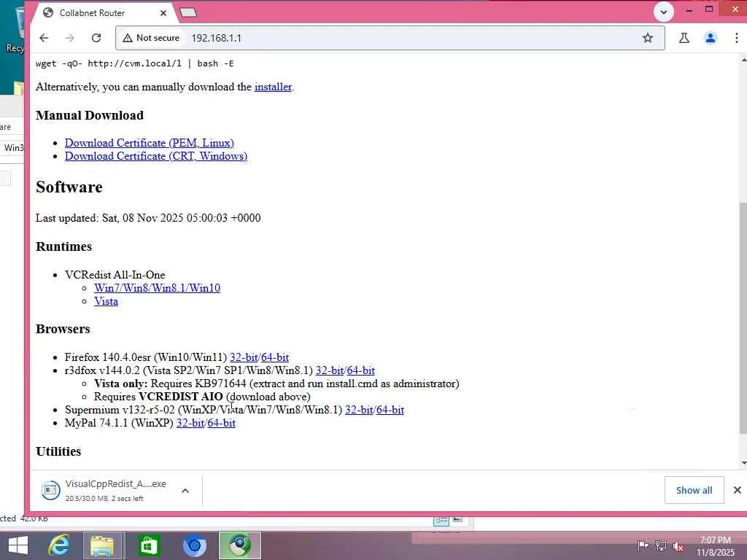Click the wget command text
This screenshot has width=747, height=560.
pos(135,63)
